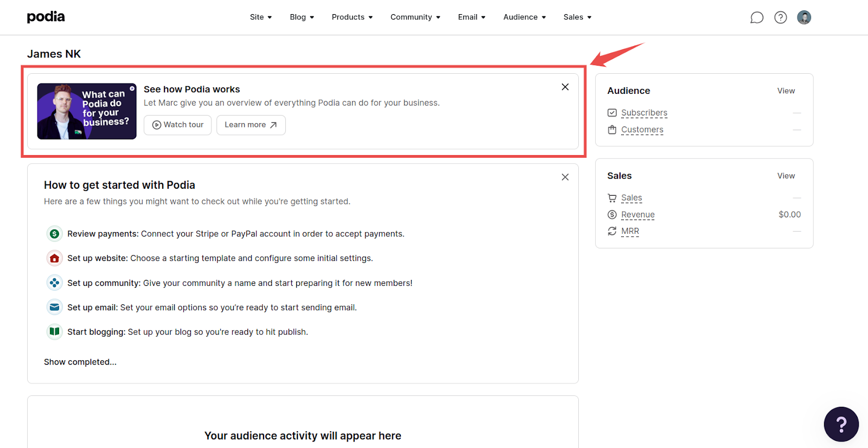Image resolution: width=868 pixels, height=448 pixels.
Task: Click the MRR recurring arrows icon
Action: pyautogui.click(x=612, y=231)
